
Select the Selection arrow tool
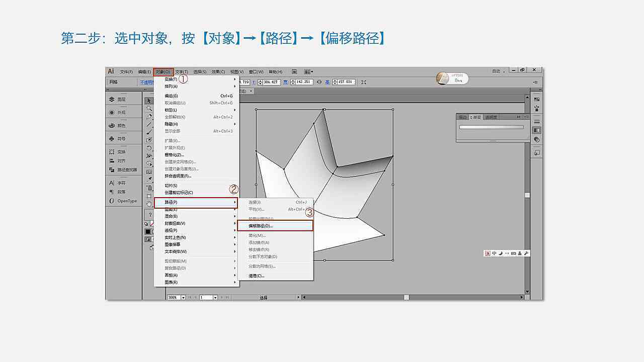(x=149, y=101)
